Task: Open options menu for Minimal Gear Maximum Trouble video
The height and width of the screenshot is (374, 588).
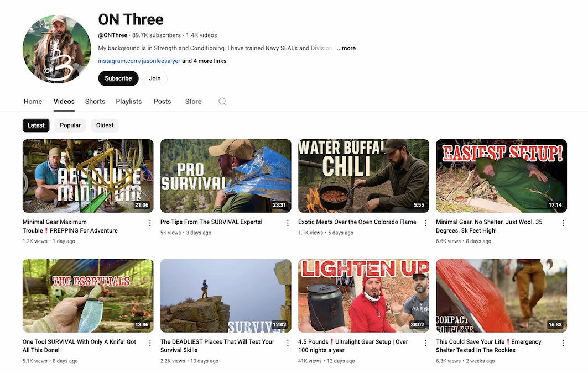Action: [150, 223]
